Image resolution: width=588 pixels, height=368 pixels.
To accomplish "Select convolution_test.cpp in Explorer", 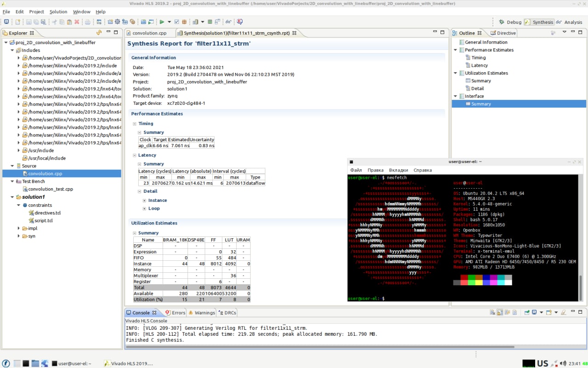I will coord(51,189).
